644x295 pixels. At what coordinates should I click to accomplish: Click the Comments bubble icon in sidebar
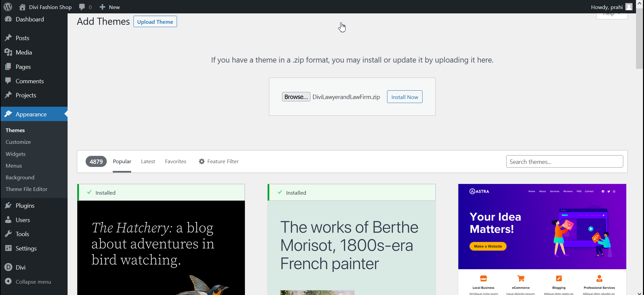pyautogui.click(x=8, y=81)
